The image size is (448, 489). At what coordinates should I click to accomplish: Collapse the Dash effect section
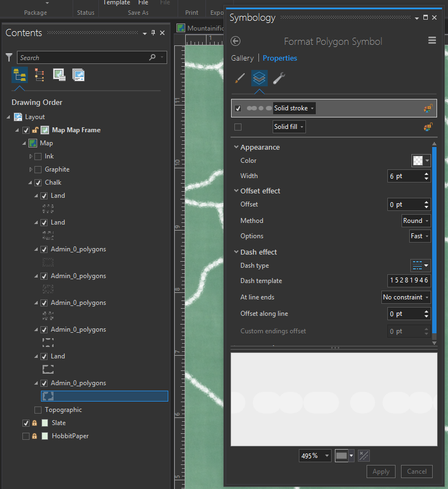click(x=236, y=252)
